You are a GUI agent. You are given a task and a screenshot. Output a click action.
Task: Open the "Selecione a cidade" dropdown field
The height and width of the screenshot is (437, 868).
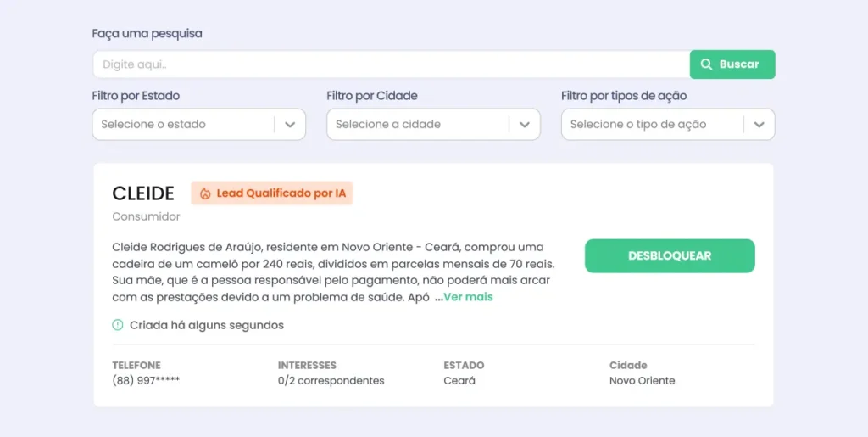pos(417,125)
